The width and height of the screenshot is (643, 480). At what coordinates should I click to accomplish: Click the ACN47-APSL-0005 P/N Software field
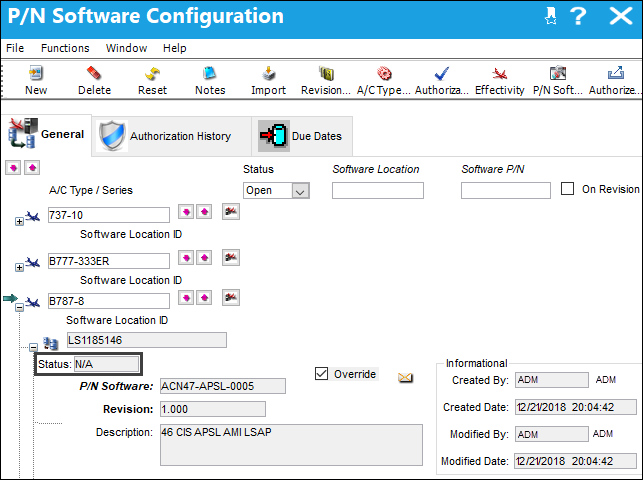[x=223, y=386]
